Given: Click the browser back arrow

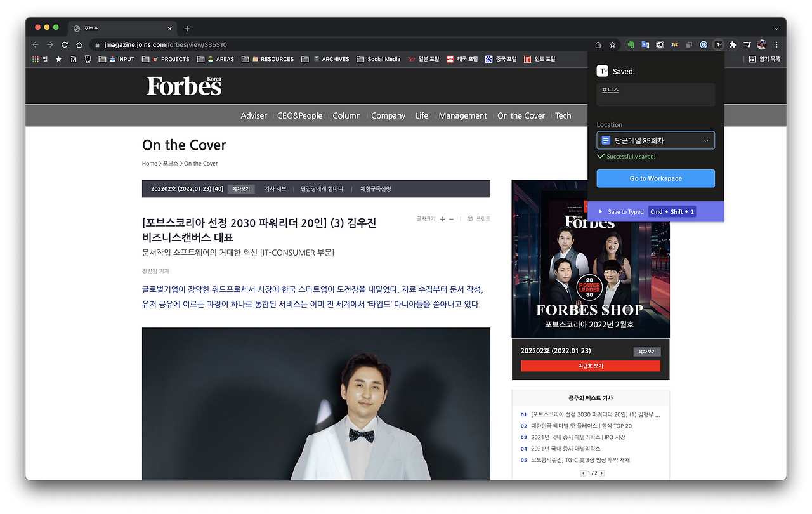Looking at the screenshot, I should [36, 45].
